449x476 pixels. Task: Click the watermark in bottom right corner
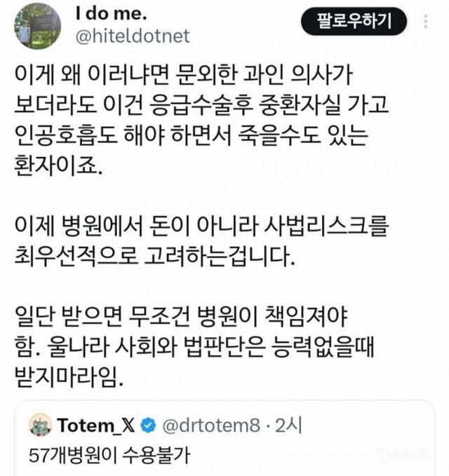(x=401, y=454)
